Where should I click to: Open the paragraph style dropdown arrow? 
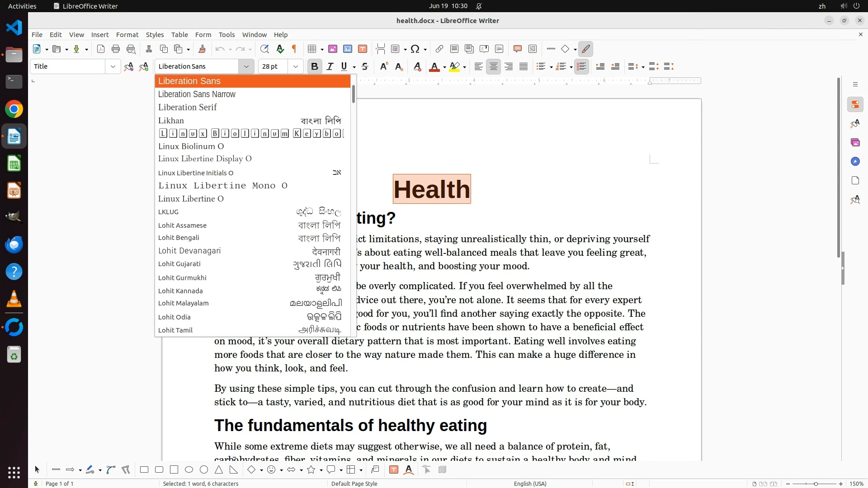click(113, 66)
